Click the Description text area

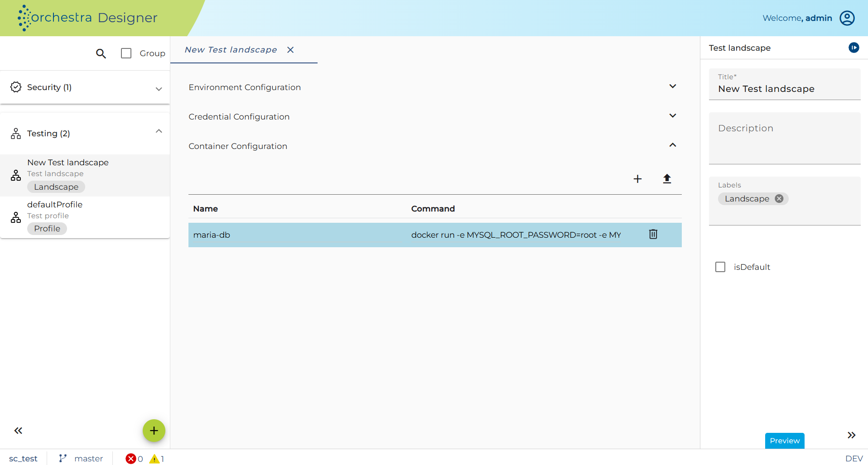pyautogui.click(x=785, y=138)
